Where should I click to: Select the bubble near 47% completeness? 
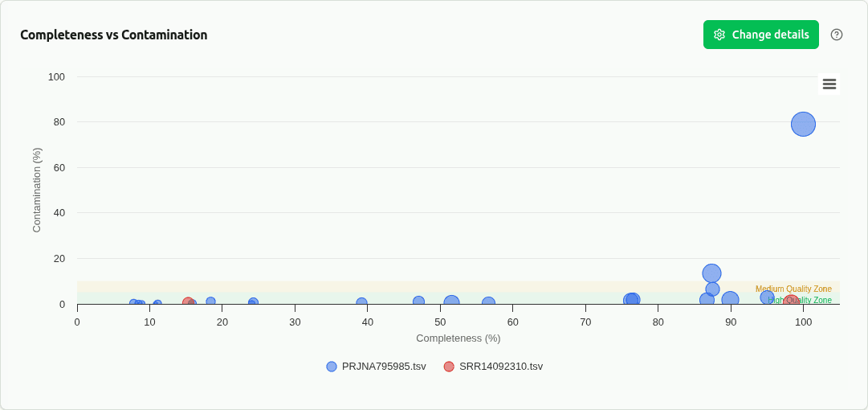click(418, 301)
